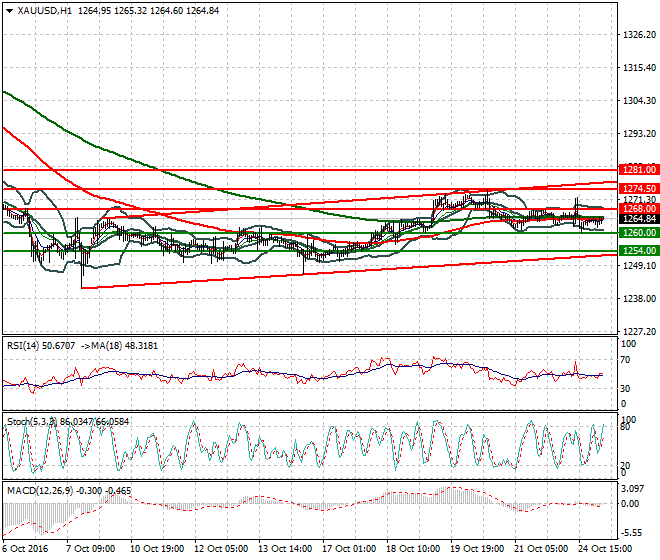Select the 1238.00 price axis value

pyautogui.click(x=639, y=299)
